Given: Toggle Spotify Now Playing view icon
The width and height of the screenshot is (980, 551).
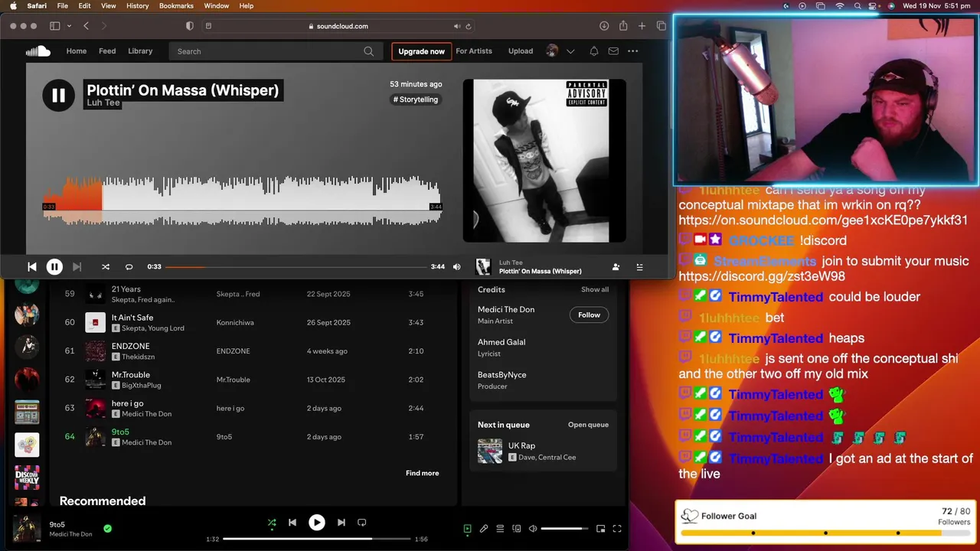Looking at the screenshot, I should point(468,528).
